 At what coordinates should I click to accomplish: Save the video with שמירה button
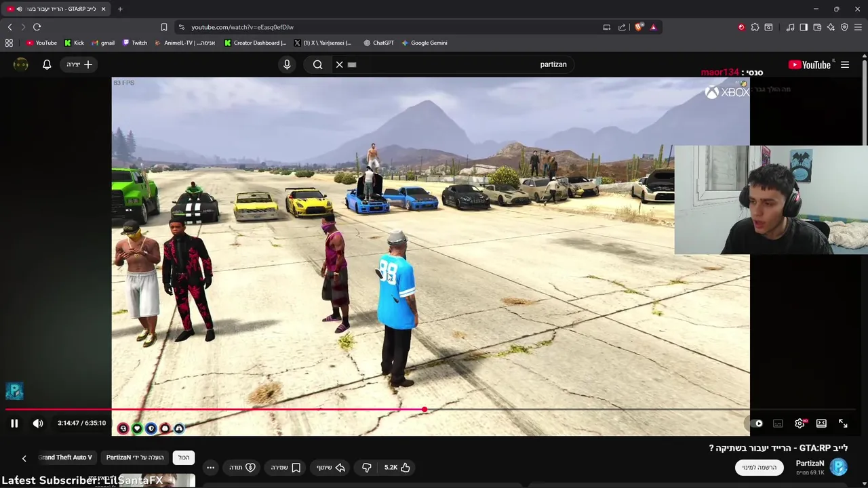pos(285,468)
